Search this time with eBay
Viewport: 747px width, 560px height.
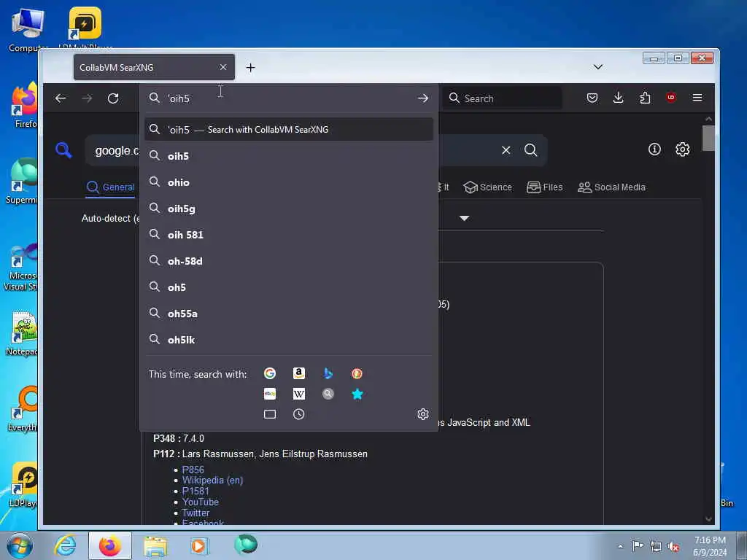(270, 394)
